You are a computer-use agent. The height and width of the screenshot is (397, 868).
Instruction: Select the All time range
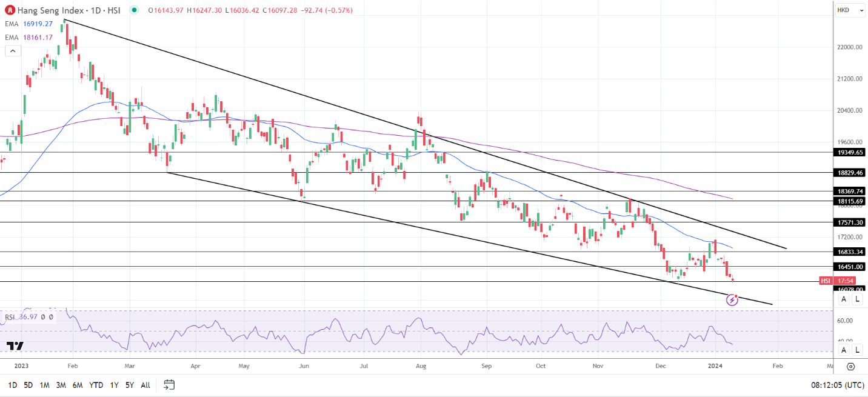point(145,385)
